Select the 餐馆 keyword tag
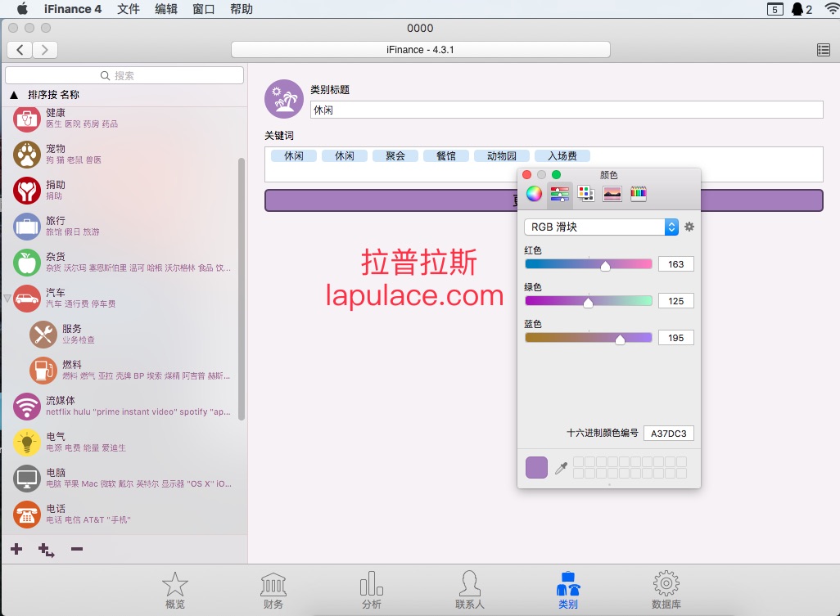This screenshot has height=616, width=840. click(445, 155)
